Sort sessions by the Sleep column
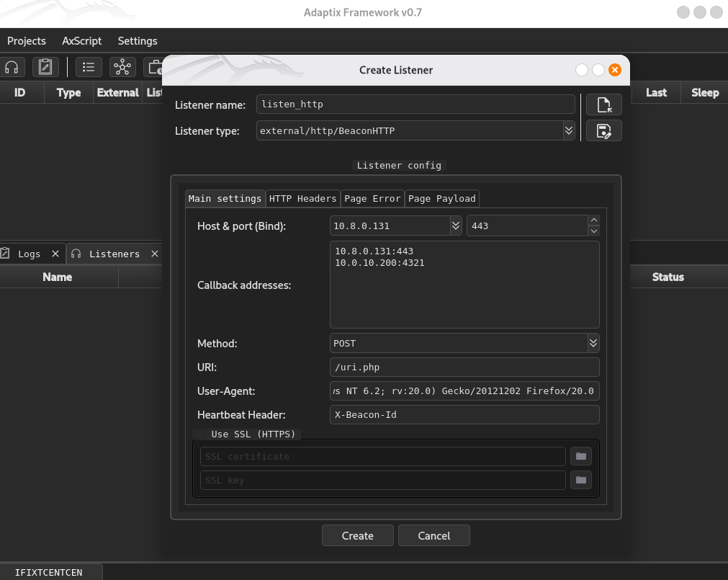 [705, 92]
